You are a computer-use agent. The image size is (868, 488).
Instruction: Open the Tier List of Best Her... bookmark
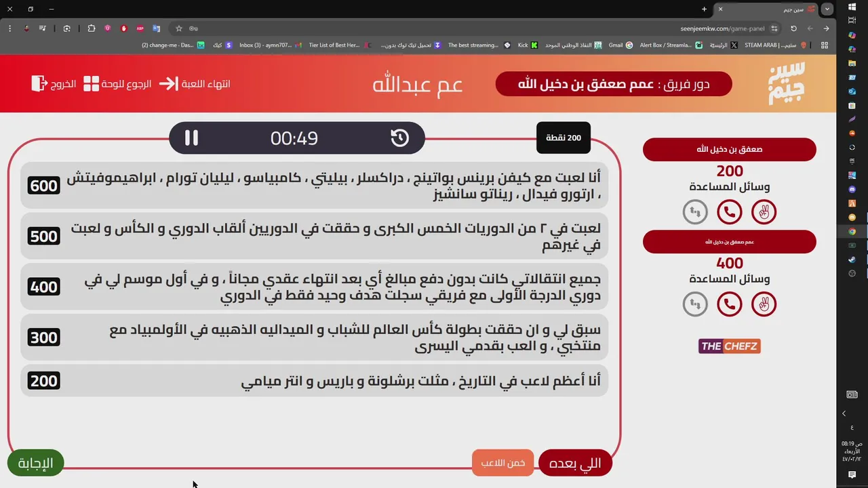click(x=339, y=45)
